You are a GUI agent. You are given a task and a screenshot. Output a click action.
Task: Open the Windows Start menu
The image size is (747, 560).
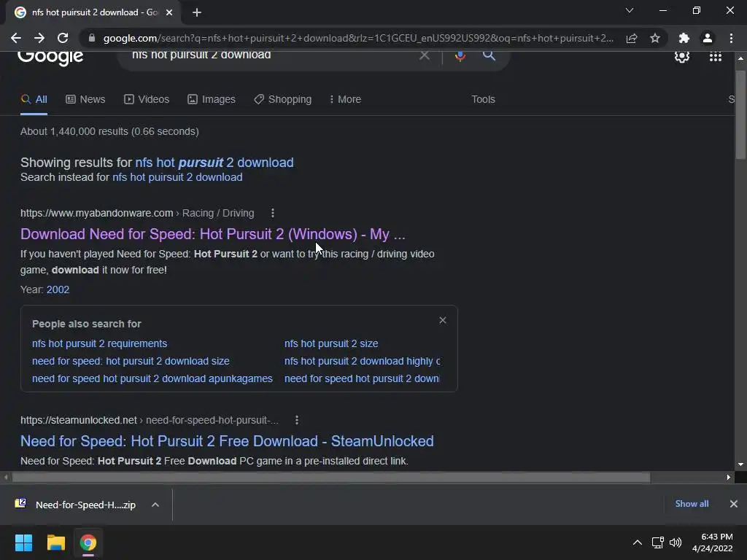pyautogui.click(x=23, y=542)
